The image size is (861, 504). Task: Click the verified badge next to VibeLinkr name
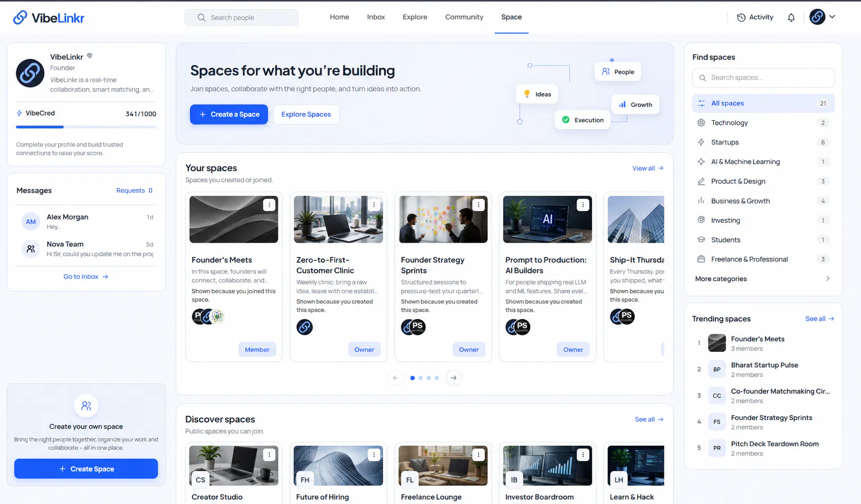tap(90, 56)
